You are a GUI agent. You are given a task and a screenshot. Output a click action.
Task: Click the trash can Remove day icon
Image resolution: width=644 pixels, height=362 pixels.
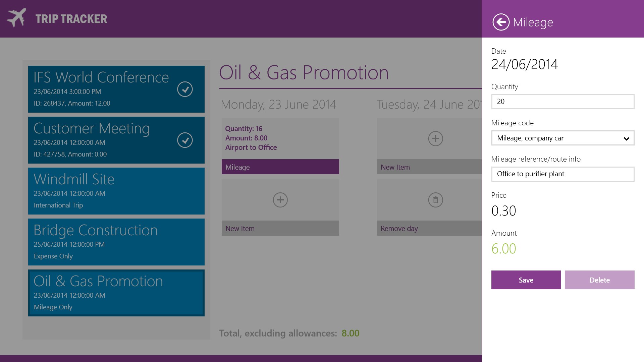[435, 200]
